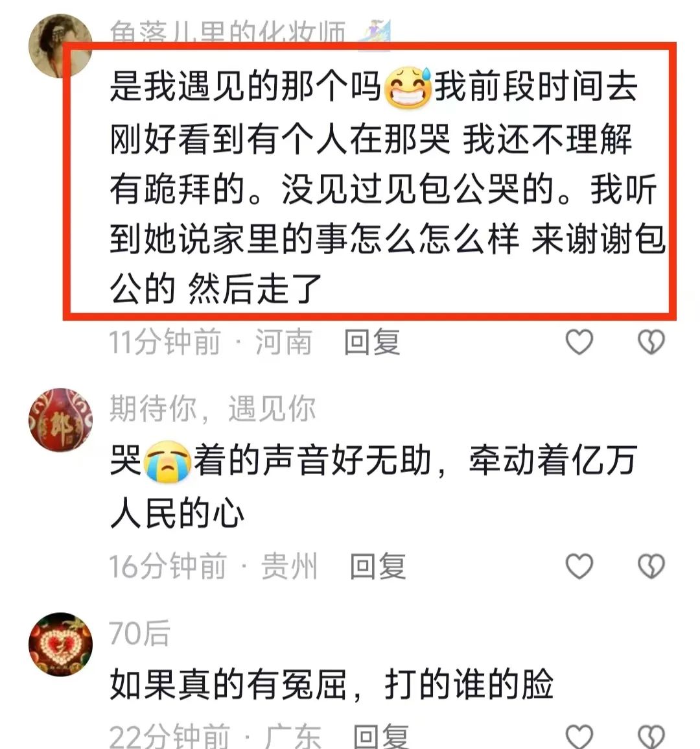Reply to the 11分钟前 河南 comment
Image resolution: width=700 pixels, height=749 pixels.
373,342
